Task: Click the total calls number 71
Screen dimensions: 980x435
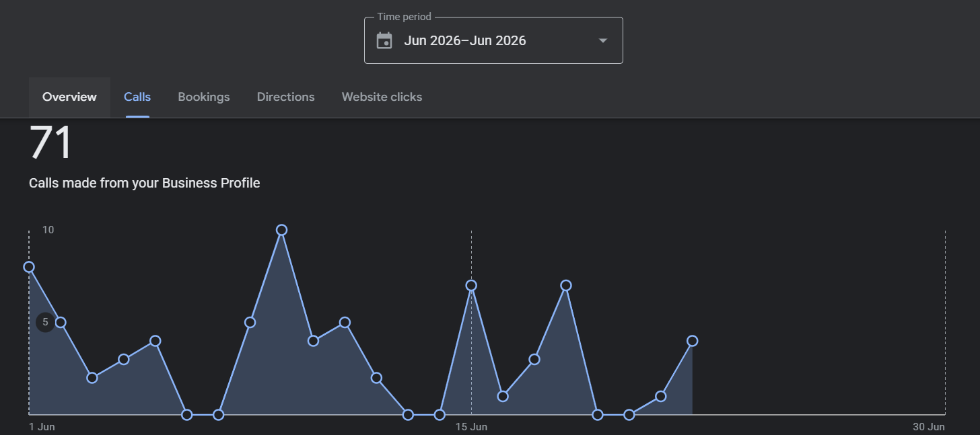Action: pyautogui.click(x=50, y=142)
